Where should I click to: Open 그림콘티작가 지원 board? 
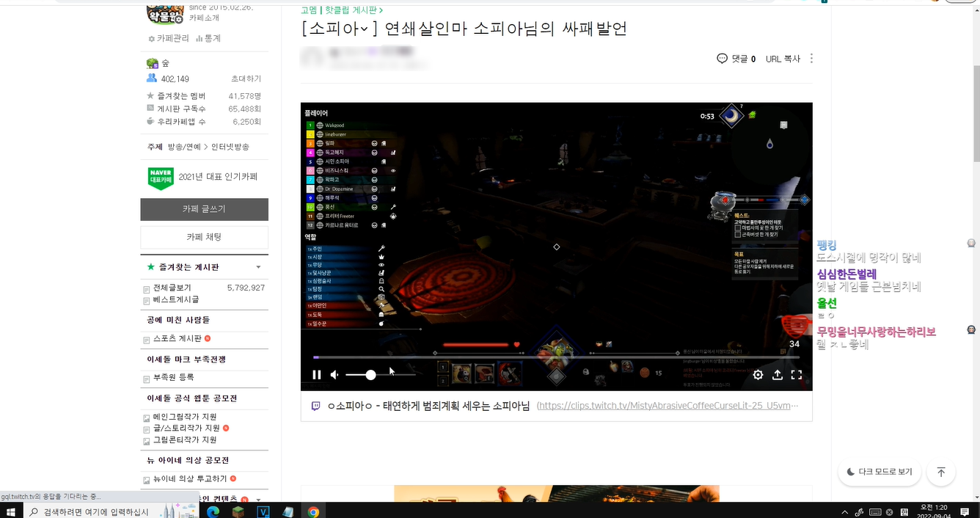[x=185, y=439]
